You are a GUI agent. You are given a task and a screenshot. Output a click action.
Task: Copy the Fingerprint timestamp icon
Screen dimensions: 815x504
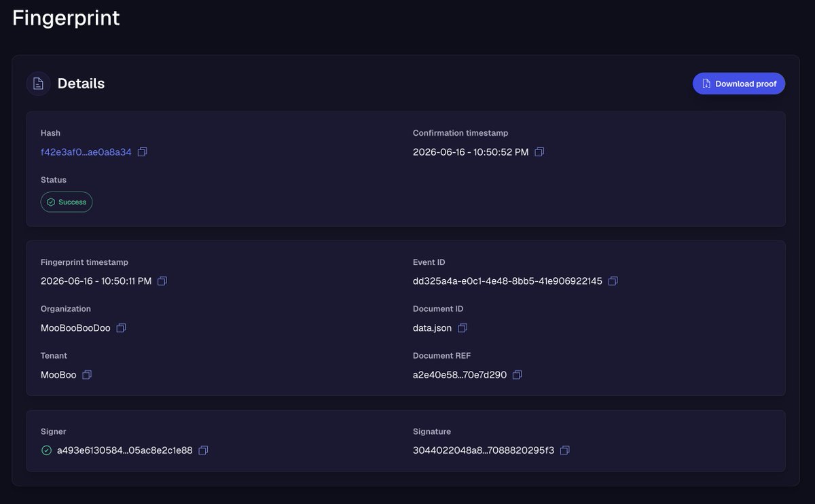(x=162, y=281)
